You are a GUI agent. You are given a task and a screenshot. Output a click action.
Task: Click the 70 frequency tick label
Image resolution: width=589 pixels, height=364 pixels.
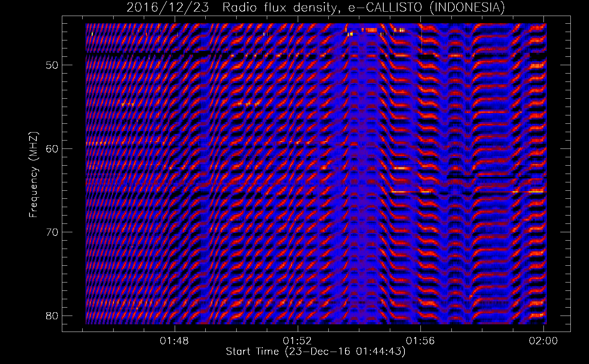point(52,232)
